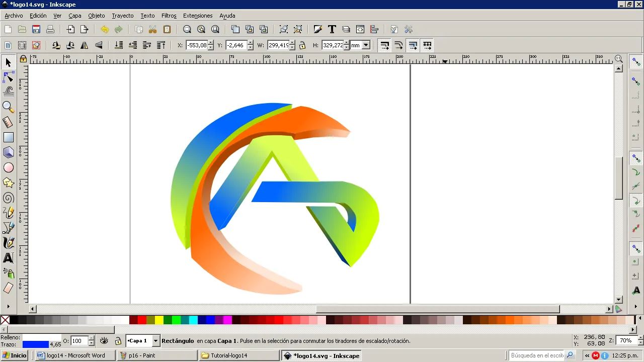
Task: Select the Zoom tool in toolbox
Action: (x=9, y=107)
